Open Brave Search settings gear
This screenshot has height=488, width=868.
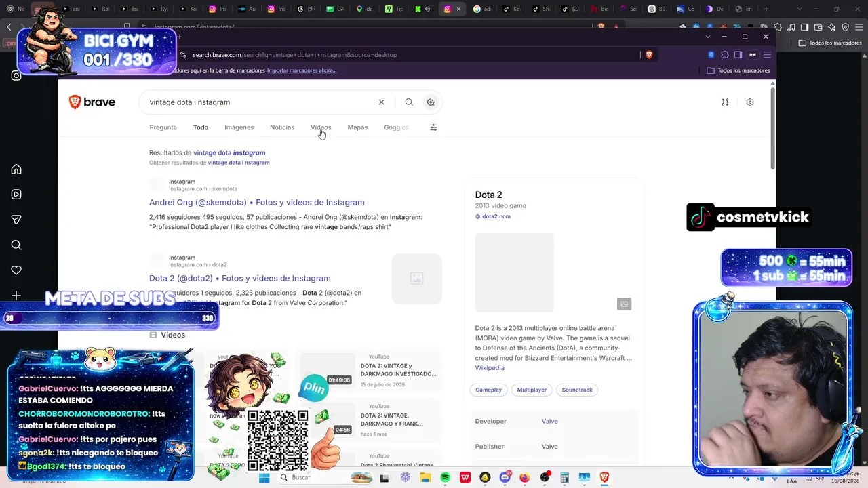[750, 102]
